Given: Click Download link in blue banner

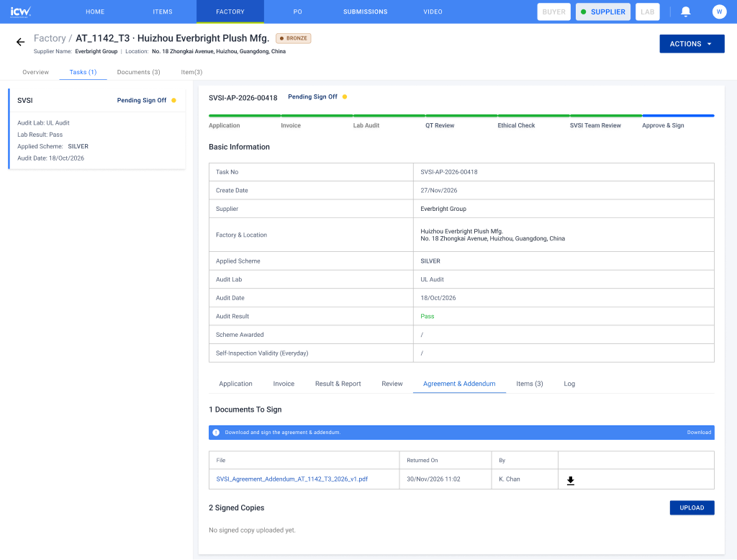Looking at the screenshot, I should 699,433.
